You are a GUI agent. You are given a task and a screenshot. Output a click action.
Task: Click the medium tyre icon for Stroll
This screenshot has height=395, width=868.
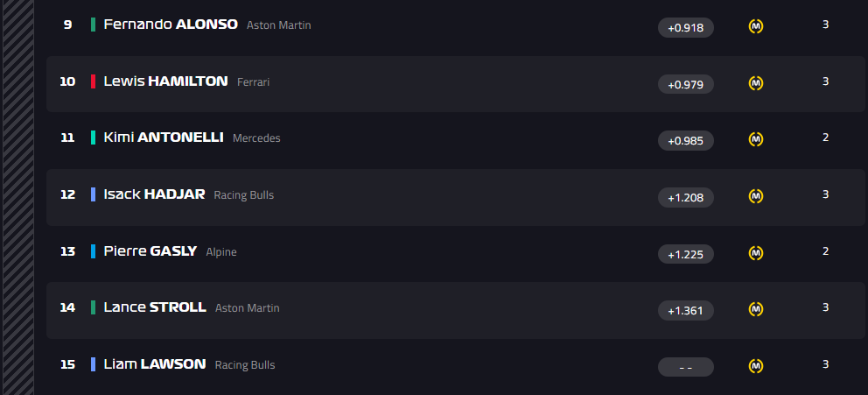point(756,309)
